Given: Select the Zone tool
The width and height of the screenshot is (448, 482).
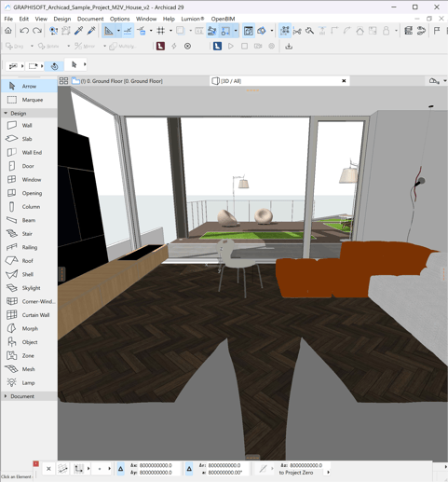Looking at the screenshot, I should (29, 355).
